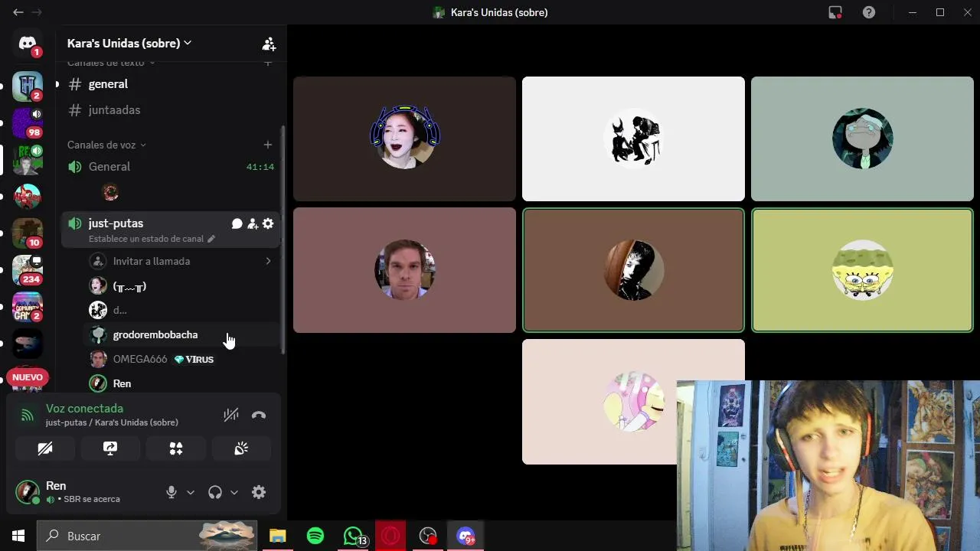Create a channel in Canales de voz

coord(268,145)
